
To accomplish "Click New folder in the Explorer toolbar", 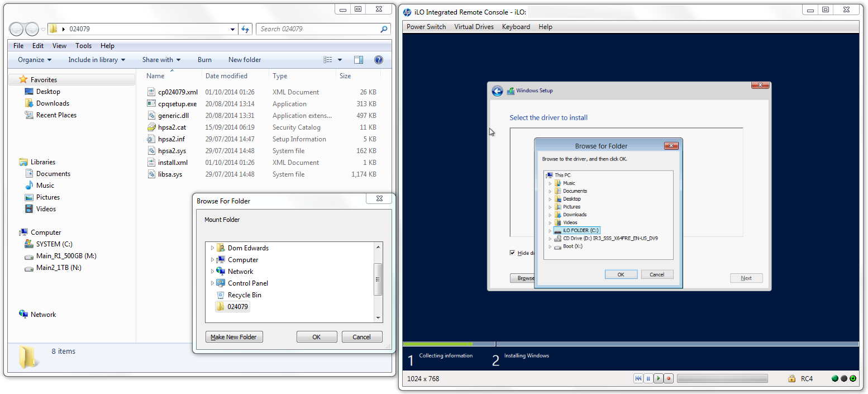I will tap(245, 60).
